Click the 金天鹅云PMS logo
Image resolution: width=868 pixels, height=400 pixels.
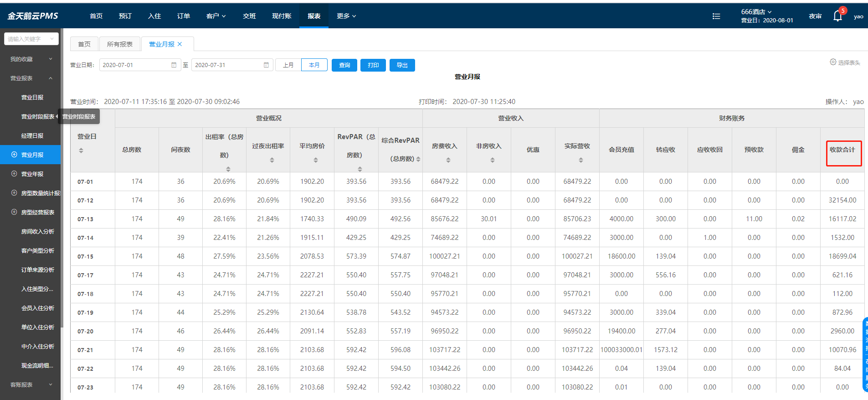[x=33, y=16]
